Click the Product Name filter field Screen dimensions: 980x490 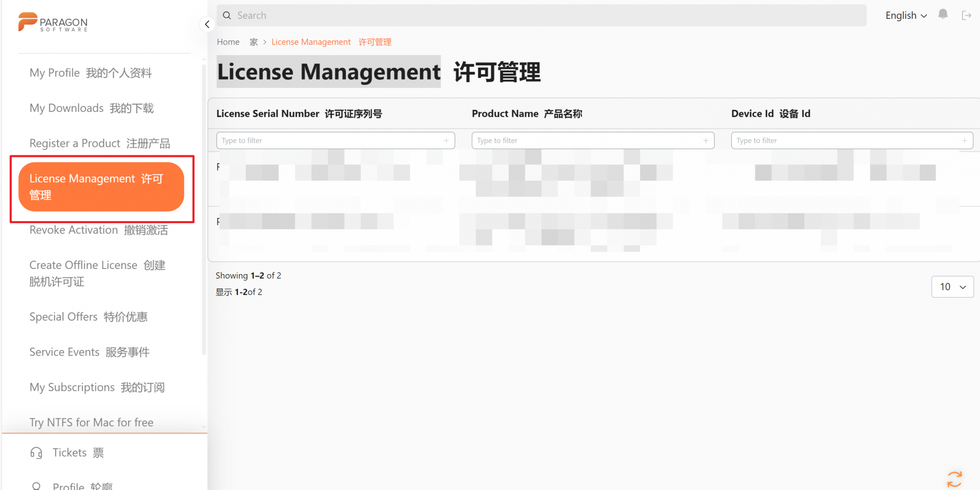[593, 140]
